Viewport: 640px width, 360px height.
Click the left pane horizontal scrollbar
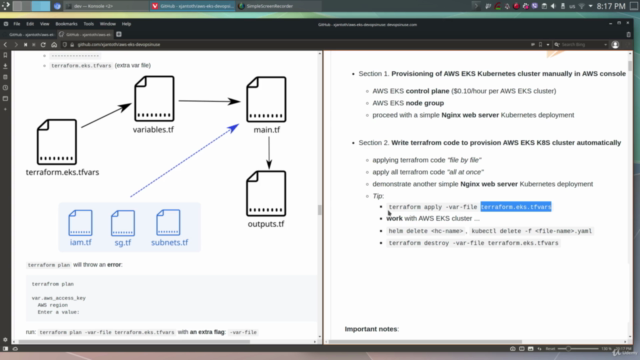click(x=134, y=342)
